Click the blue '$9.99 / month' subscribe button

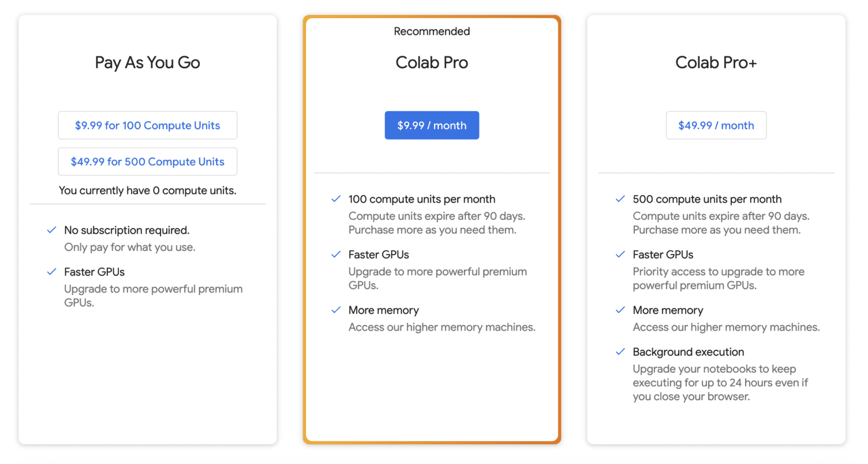click(x=431, y=125)
